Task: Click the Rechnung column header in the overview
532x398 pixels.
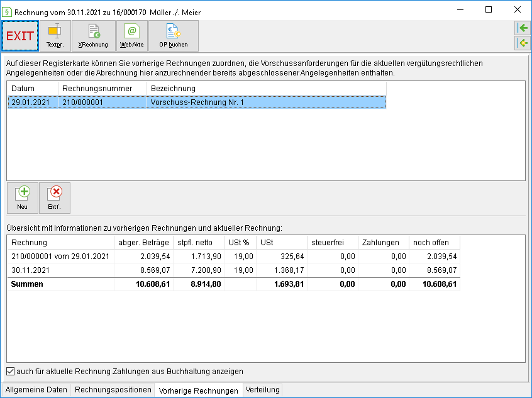Action: coord(61,243)
